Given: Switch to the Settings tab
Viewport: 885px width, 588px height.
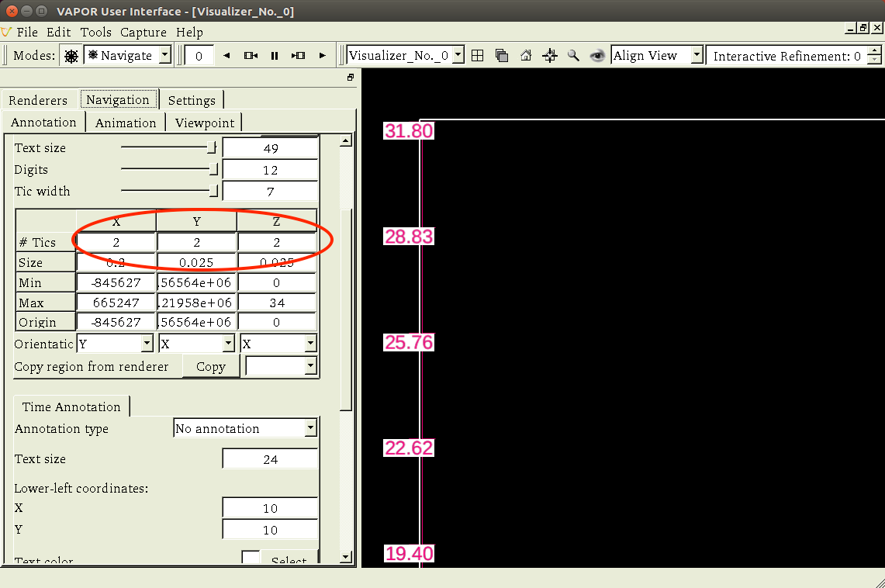Looking at the screenshot, I should (x=192, y=100).
